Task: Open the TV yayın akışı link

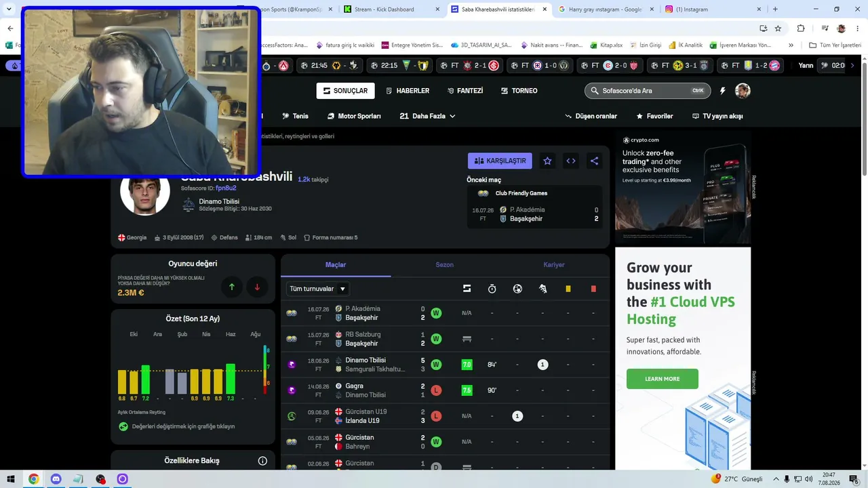Action: click(717, 116)
